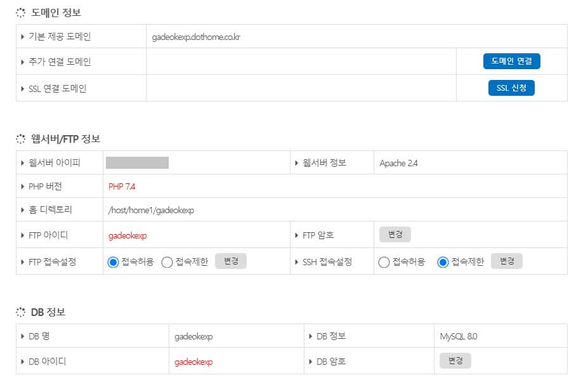Viewport: 588px width, 387px height.
Task: Click the PHP 버전 label
Action: [45, 187]
